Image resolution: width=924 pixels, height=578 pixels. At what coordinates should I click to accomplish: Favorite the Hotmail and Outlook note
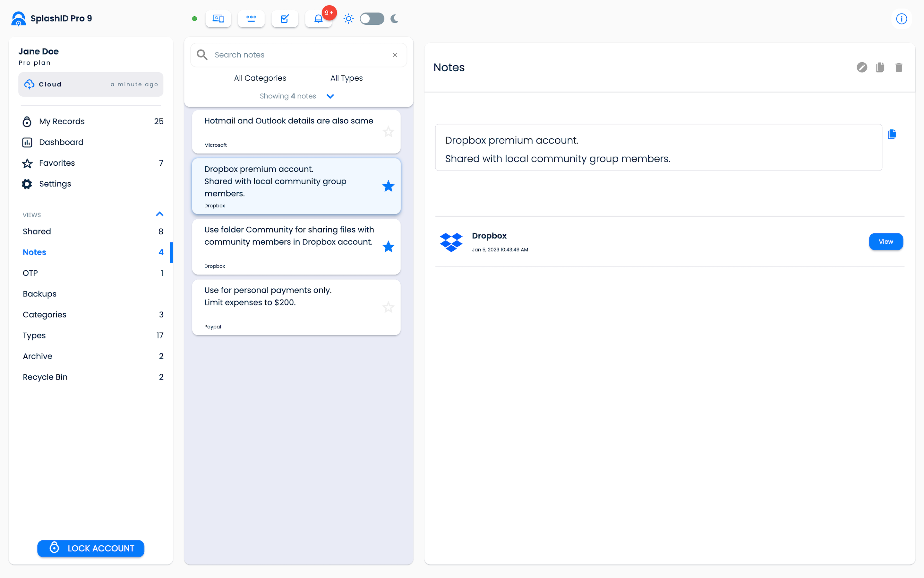coord(388,132)
